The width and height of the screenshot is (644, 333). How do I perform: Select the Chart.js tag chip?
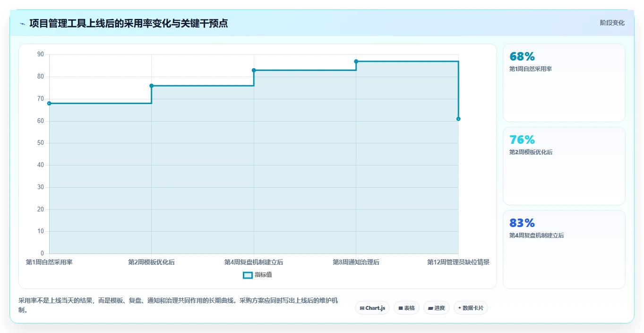click(x=372, y=308)
